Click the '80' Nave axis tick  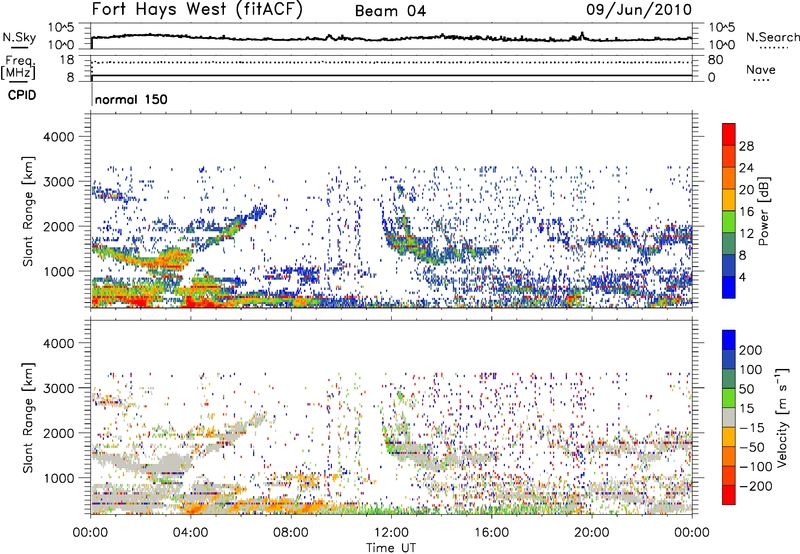point(716,60)
